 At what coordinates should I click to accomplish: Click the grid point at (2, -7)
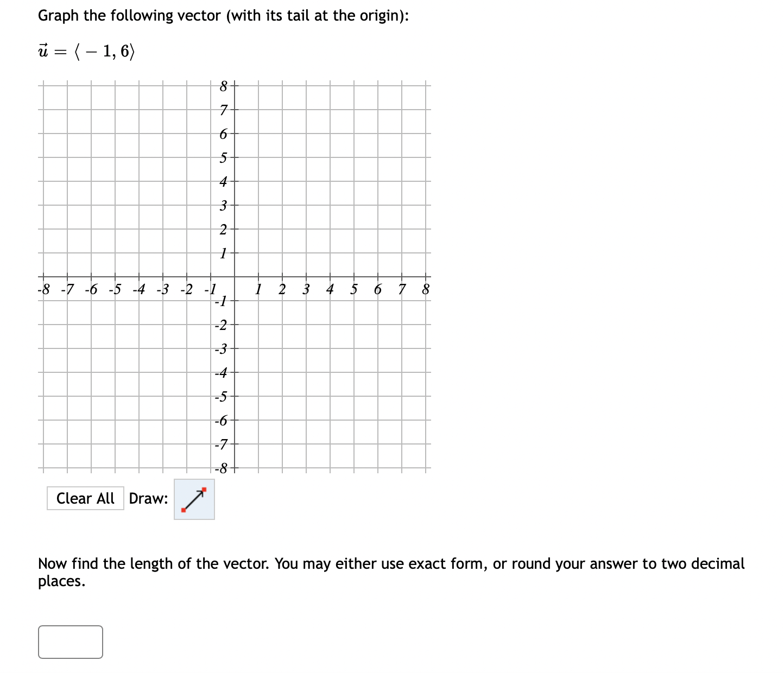(x=281, y=443)
